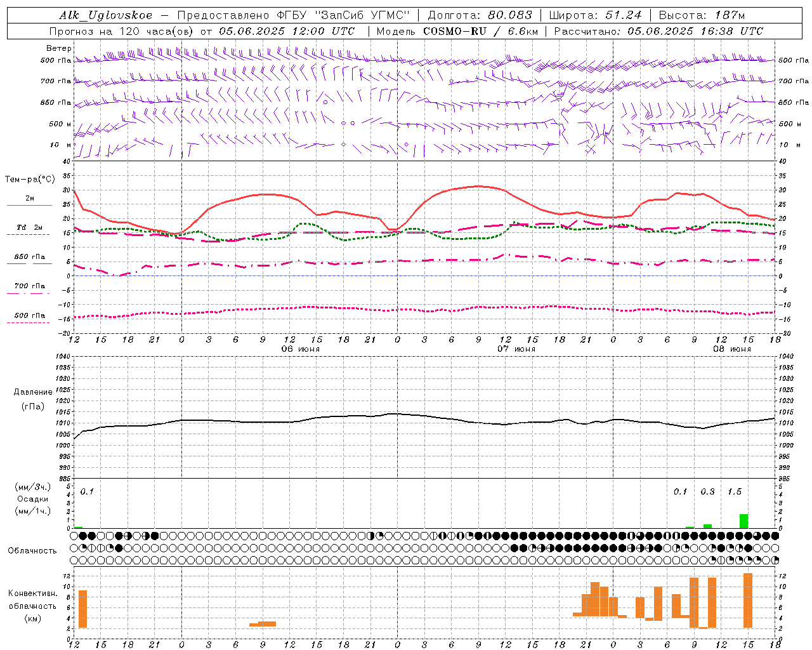Image resolution: width=812 pixels, height=650 pixels.
Task: Click the Высота: 187м value
Action: (x=702, y=15)
